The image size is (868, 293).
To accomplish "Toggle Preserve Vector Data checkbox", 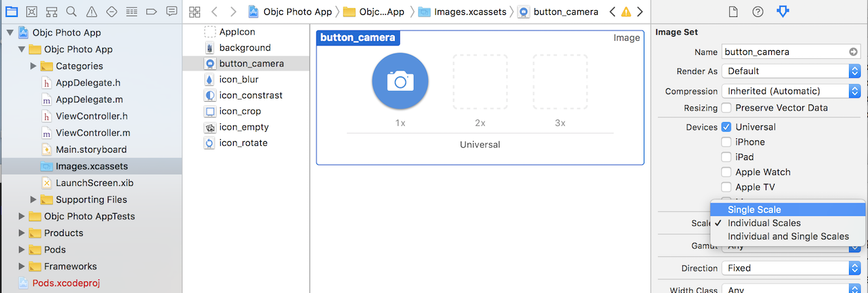I will click(x=726, y=108).
